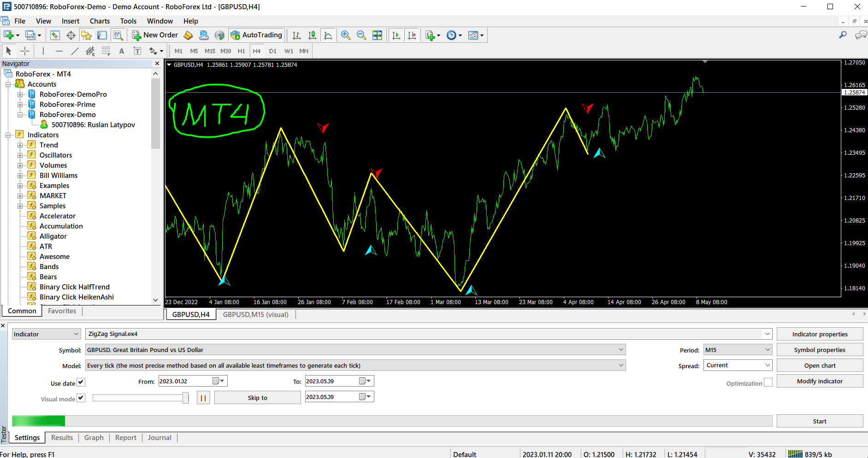
Task: Switch to the Journal tab
Action: click(159, 438)
